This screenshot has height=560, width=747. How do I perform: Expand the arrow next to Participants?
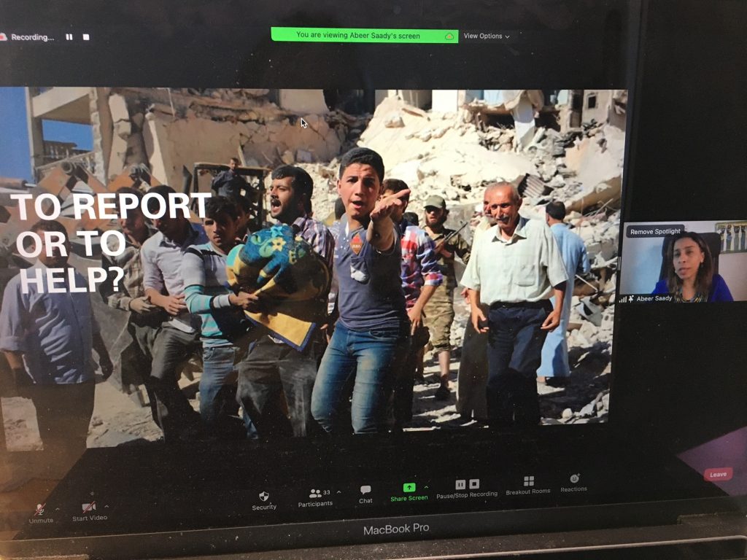click(x=338, y=492)
